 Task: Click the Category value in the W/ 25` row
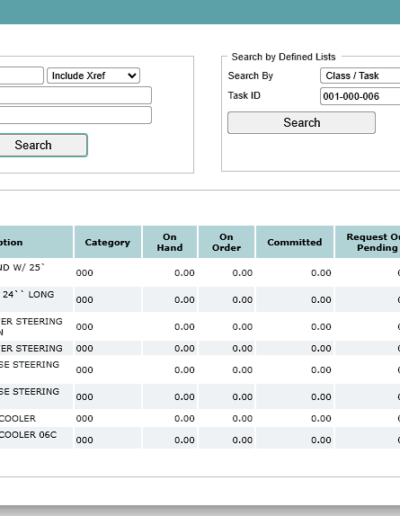click(x=84, y=273)
